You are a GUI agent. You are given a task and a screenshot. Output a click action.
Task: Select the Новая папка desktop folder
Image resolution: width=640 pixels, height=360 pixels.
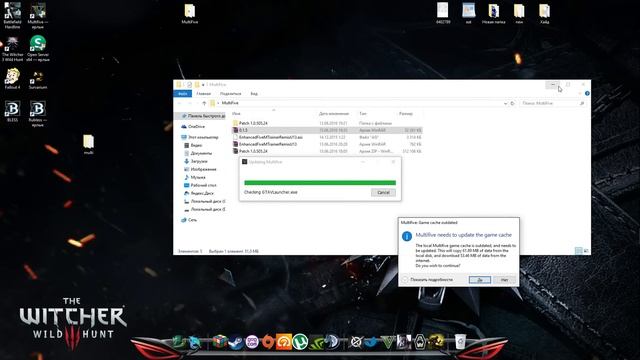point(493,13)
